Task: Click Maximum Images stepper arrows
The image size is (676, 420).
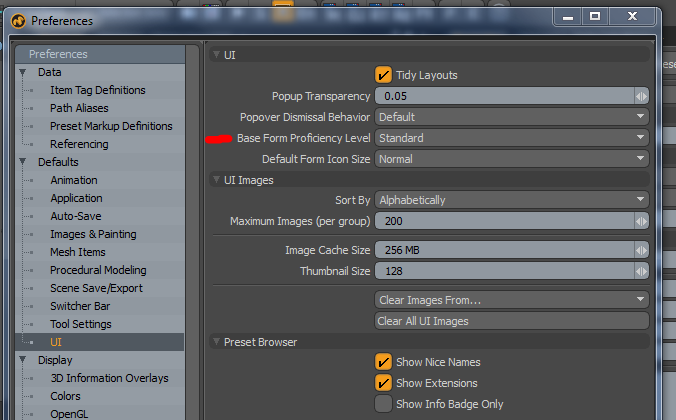Action: (642, 221)
